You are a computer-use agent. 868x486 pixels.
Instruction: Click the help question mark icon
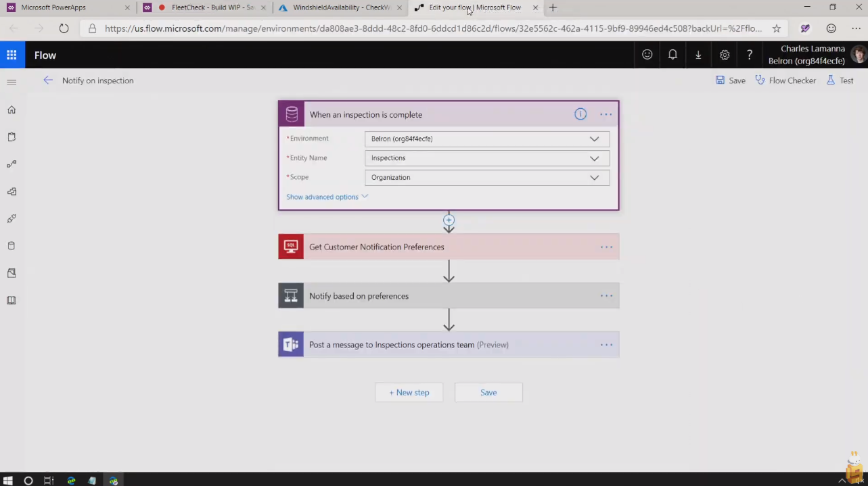(x=750, y=55)
